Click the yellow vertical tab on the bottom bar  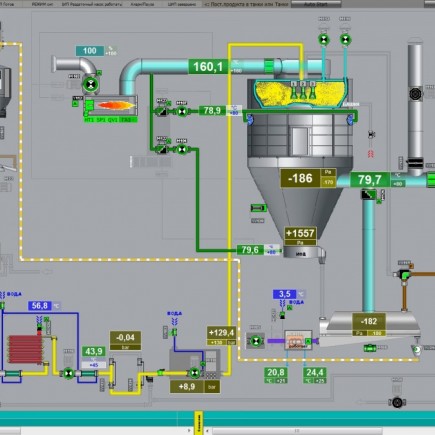tap(198, 423)
